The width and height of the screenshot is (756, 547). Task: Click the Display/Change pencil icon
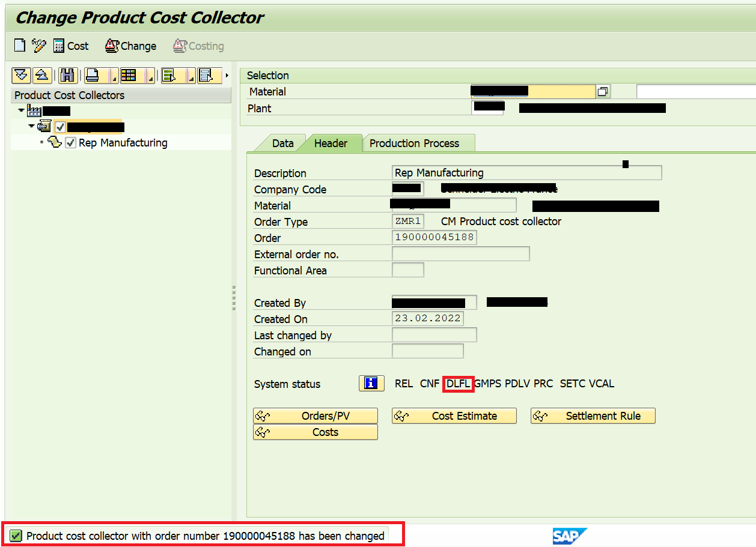39,46
